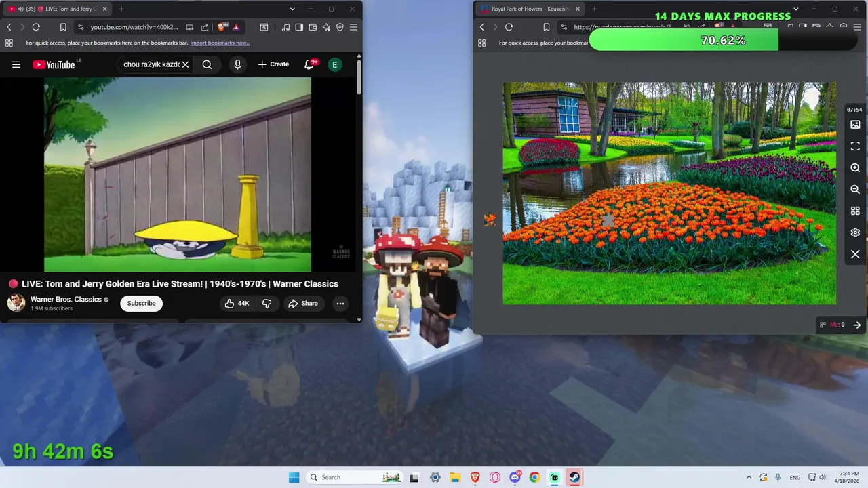Open File Explorer from the taskbar

455,477
